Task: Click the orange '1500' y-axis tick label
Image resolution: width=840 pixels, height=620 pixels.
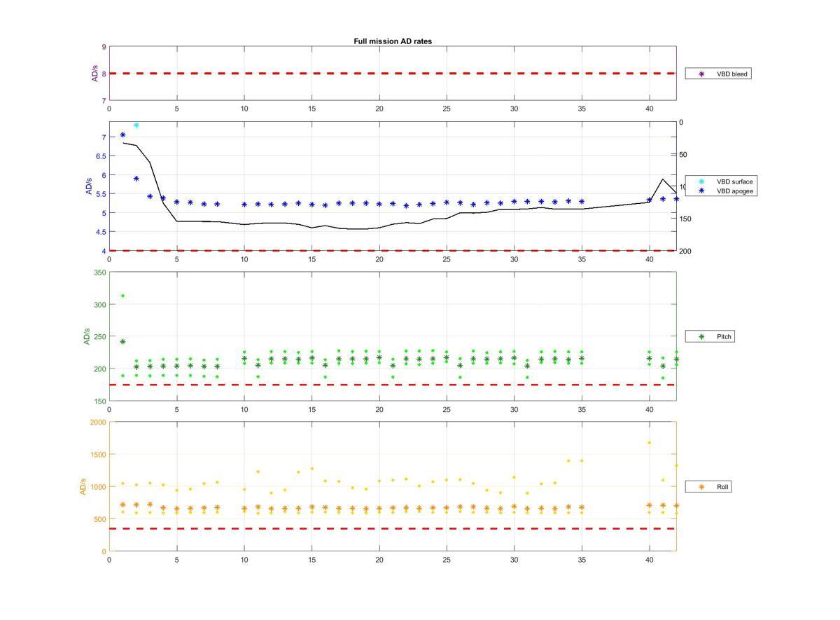Action: click(x=98, y=455)
